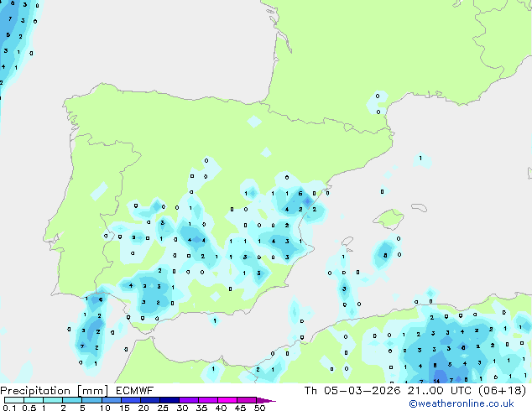Click the 'ECMWF' model label

135,391
